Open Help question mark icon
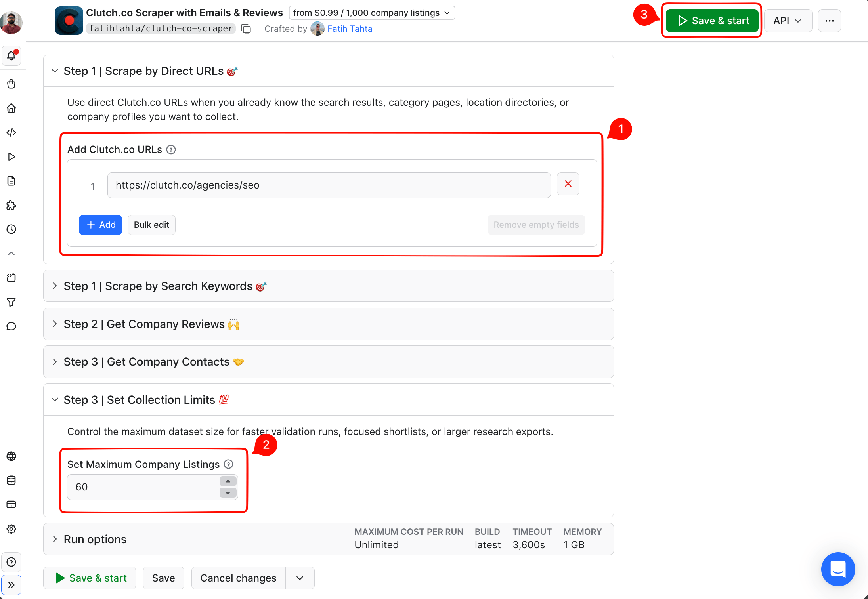Viewport: 868px width, 599px height. [11, 562]
